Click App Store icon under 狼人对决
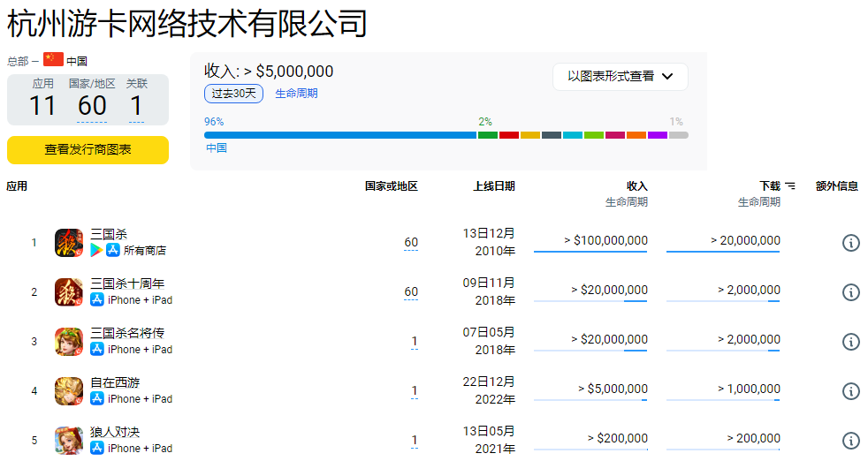 pyautogui.click(x=97, y=449)
